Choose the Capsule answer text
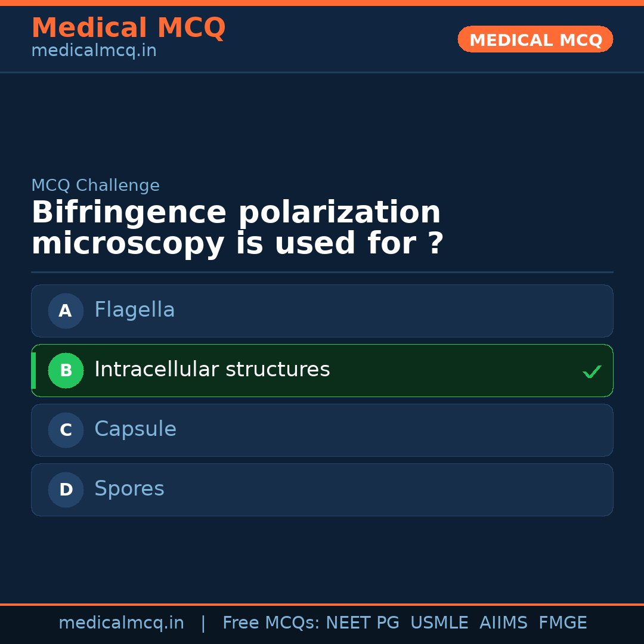 [135, 429]
